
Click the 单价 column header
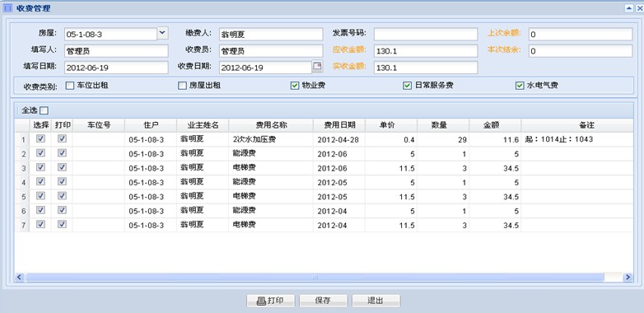pos(391,125)
